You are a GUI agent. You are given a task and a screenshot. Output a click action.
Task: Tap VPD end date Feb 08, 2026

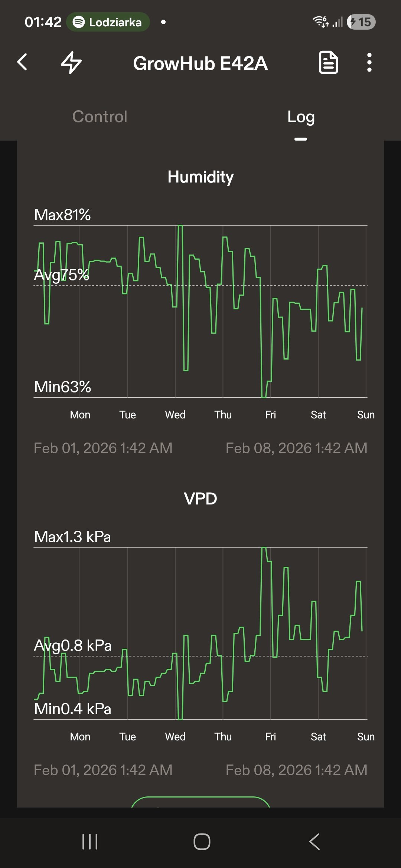pos(296,770)
